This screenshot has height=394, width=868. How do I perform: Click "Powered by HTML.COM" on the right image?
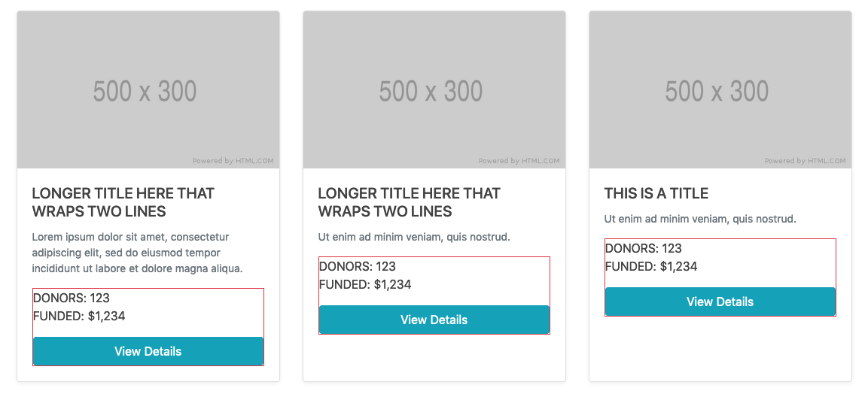(805, 161)
